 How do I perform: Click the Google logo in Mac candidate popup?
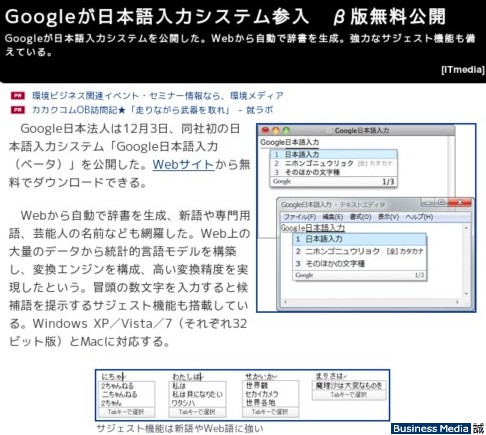282,181
